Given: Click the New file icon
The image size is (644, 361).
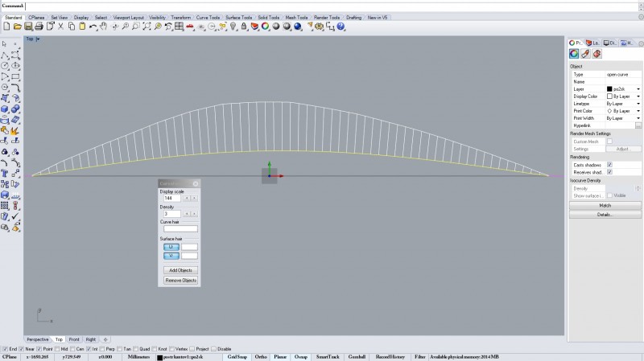Looking at the screenshot, I should [x=6, y=27].
